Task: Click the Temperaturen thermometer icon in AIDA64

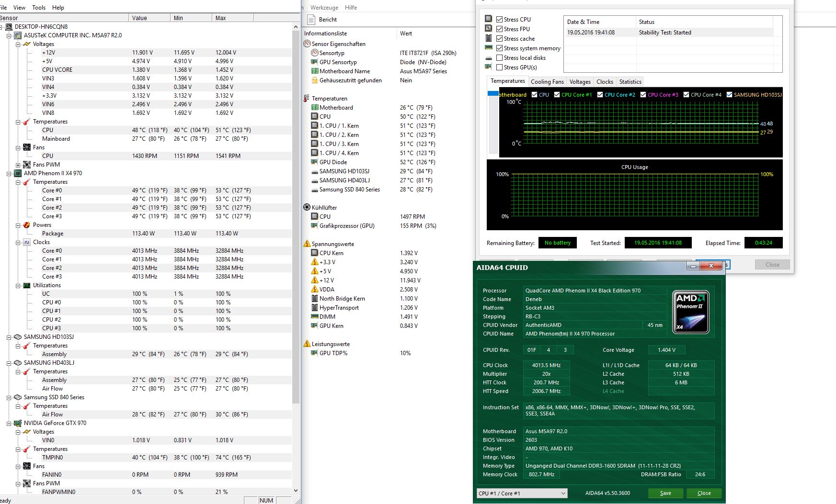Action: [x=307, y=98]
